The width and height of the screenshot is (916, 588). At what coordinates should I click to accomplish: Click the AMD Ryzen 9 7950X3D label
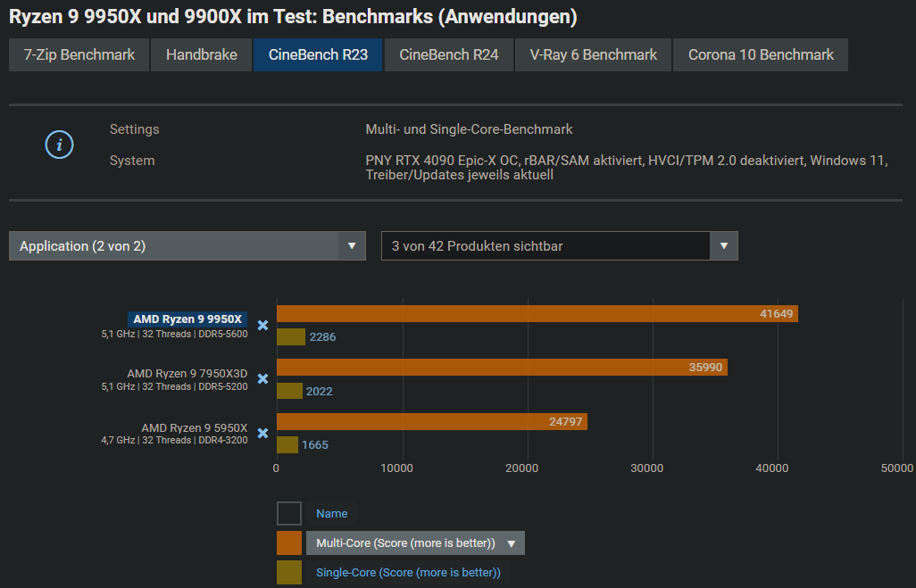[x=187, y=373]
